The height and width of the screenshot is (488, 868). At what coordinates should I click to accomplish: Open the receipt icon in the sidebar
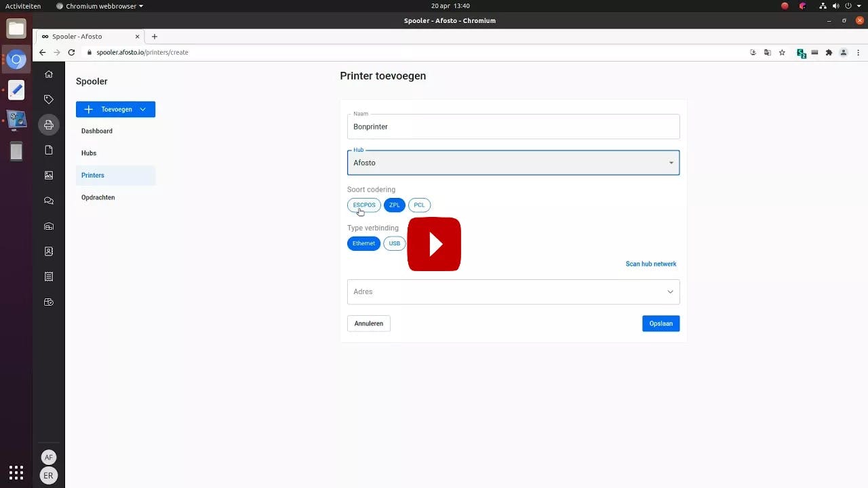(x=48, y=277)
